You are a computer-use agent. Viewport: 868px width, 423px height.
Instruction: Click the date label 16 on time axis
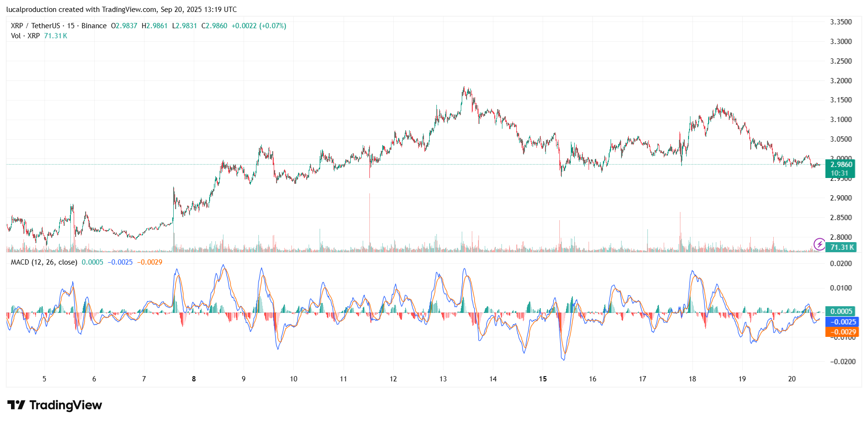[x=593, y=379]
